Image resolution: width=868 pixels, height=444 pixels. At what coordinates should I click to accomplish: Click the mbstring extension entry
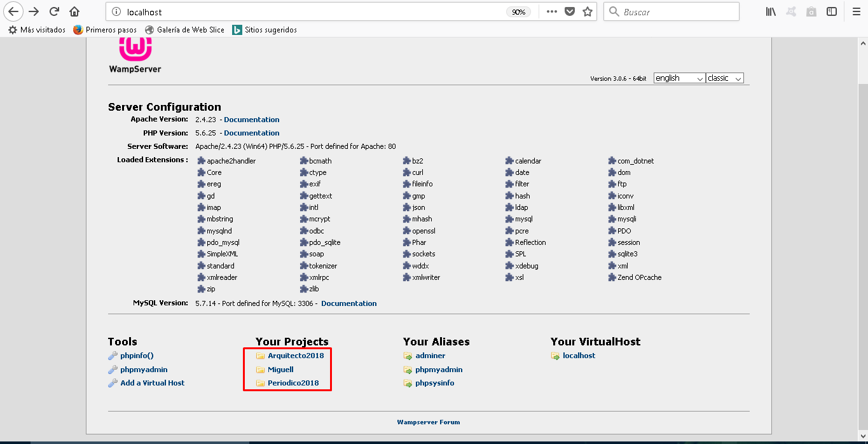tap(216, 219)
